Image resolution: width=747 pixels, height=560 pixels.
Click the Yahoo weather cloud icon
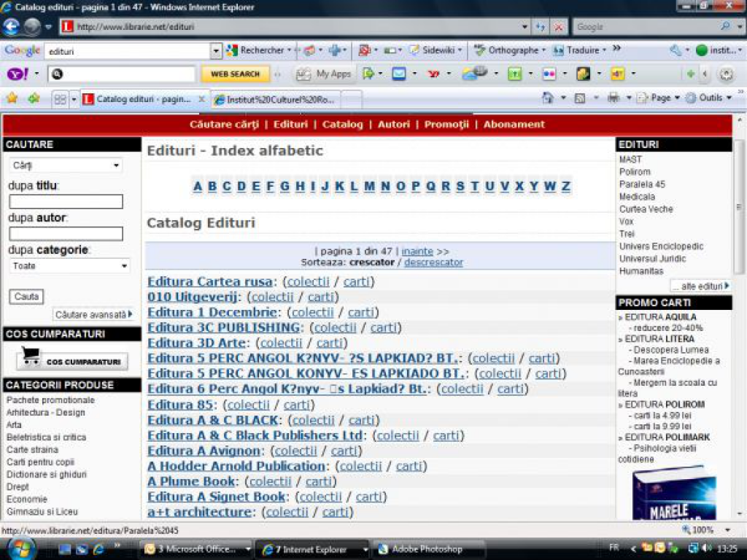tap(474, 74)
